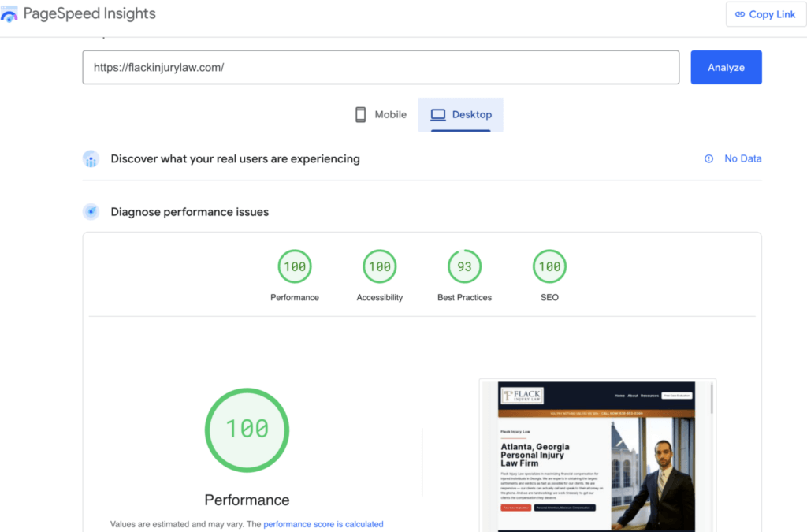Switch to the Mobile tab

(x=381, y=114)
